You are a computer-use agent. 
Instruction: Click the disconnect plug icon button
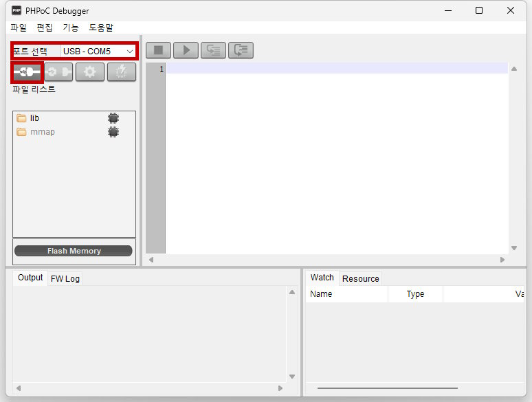pyautogui.click(x=58, y=72)
